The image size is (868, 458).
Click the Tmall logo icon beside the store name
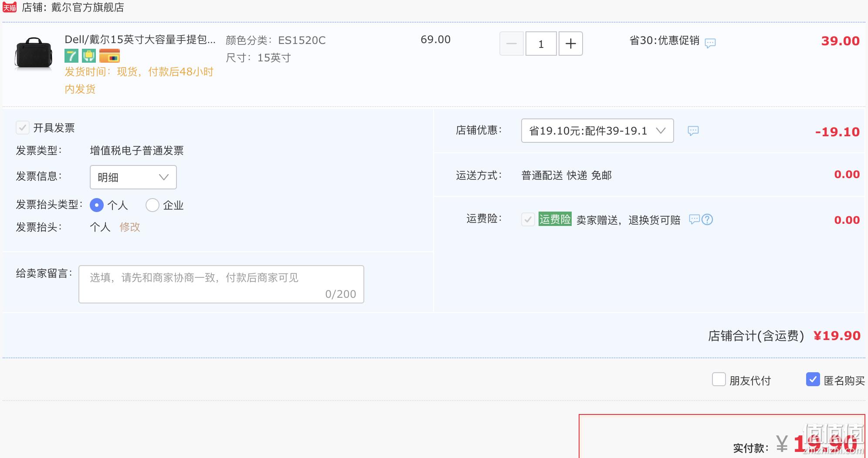10,7
